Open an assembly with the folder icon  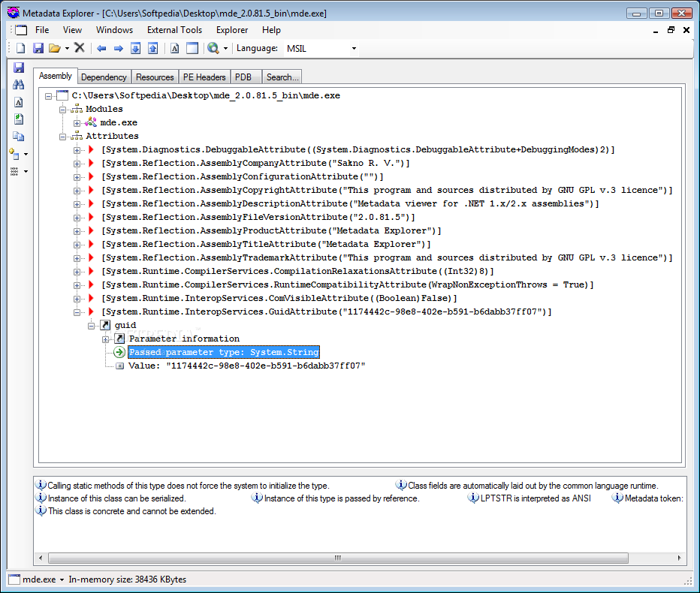(x=55, y=48)
